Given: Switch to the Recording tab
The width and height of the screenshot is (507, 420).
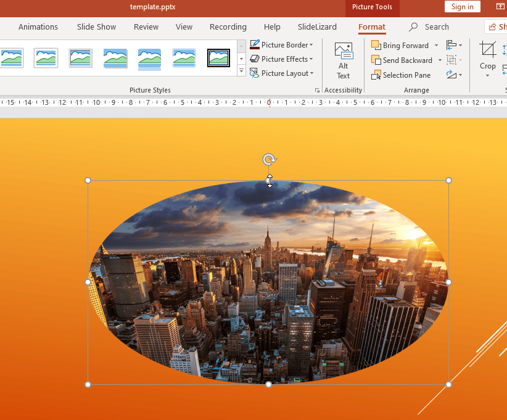Looking at the screenshot, I should (228, 27).
